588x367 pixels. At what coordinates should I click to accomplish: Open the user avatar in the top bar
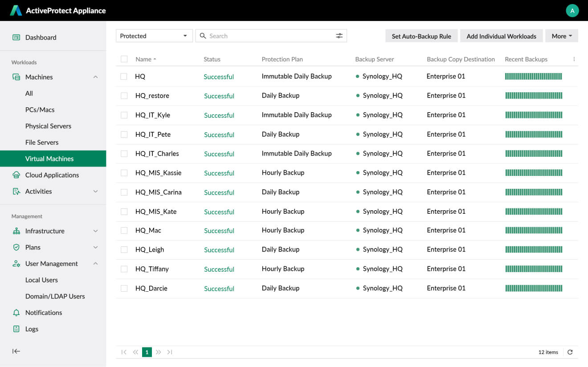pos(572,11)
